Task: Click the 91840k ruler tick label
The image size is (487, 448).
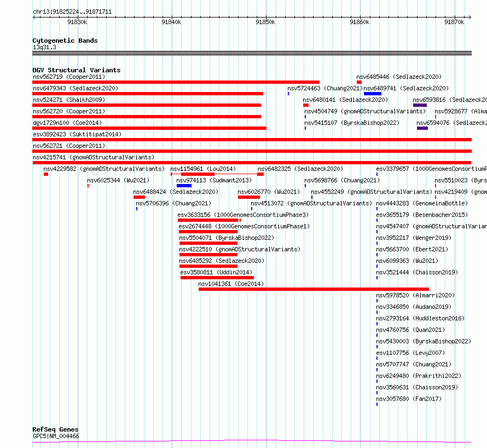Action: pos(171,22)
